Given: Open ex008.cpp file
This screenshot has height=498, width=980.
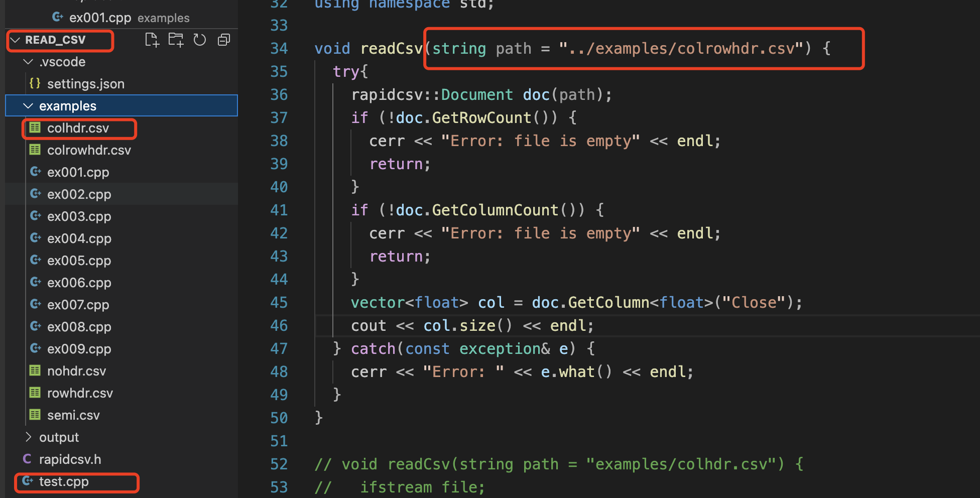Looking at the screenshot, I should [x=79, y=327].
